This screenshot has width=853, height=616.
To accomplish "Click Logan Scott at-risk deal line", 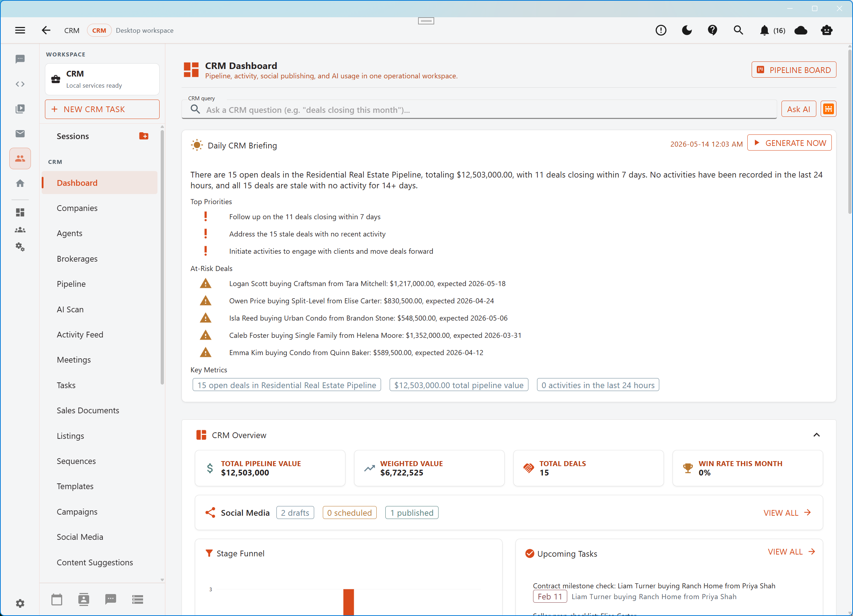I will [x=367, y=284].
